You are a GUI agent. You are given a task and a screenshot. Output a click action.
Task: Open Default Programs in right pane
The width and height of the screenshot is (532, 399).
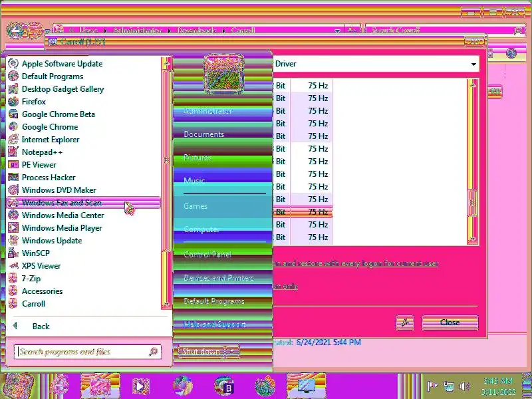pos(213,301)
